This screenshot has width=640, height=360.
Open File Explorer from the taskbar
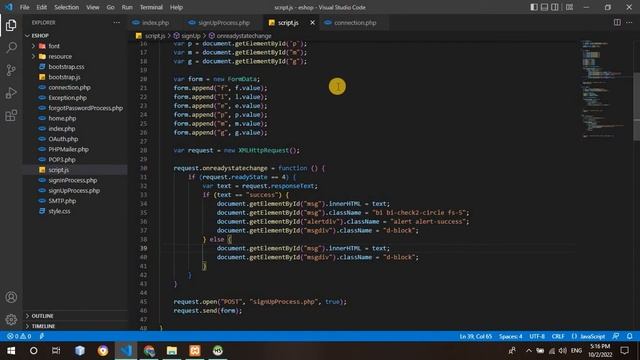click(172, 351)
